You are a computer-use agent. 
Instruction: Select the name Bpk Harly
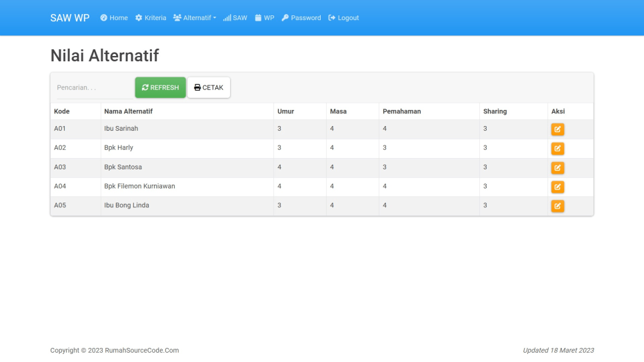point(118,147)
